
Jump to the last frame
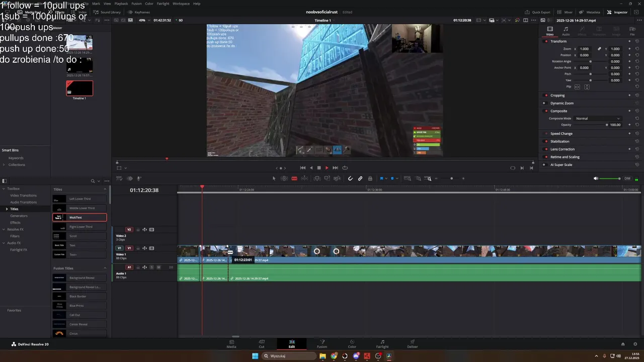pos(335,168)
